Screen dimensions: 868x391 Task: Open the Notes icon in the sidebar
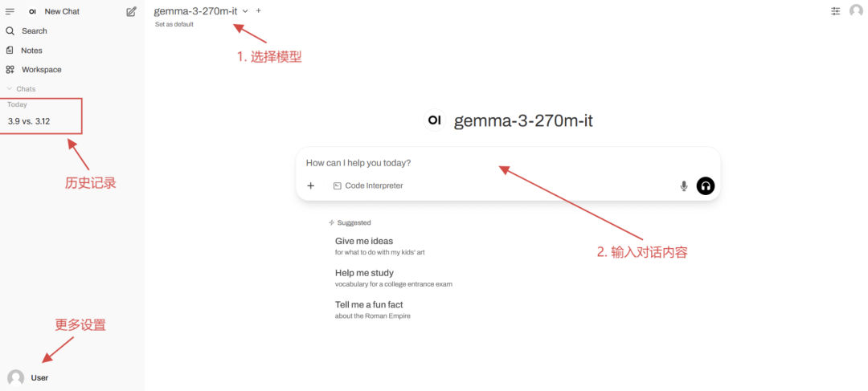pyautogui.click(x=10, y=51)
